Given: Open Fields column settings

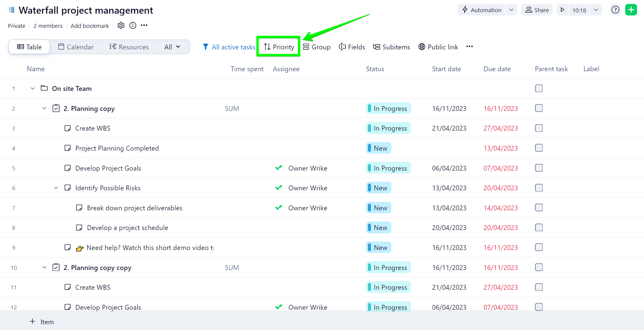Looking at the screenshot, I should (352, 47).
